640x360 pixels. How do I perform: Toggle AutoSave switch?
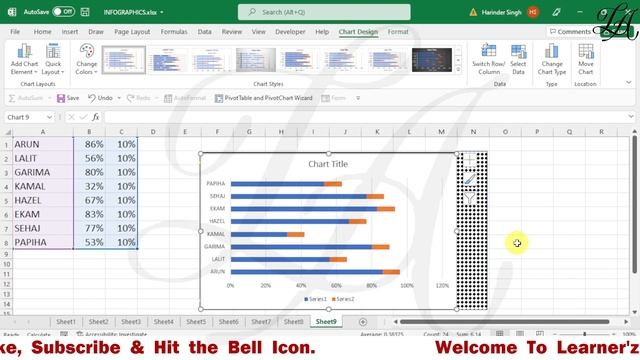[x=64, y=12]
